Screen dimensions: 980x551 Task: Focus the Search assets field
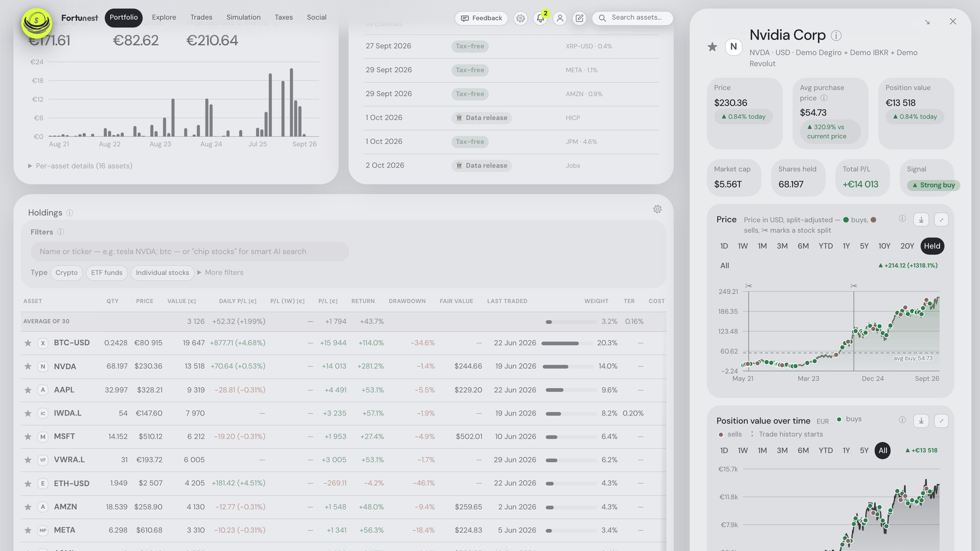point(632,18)
